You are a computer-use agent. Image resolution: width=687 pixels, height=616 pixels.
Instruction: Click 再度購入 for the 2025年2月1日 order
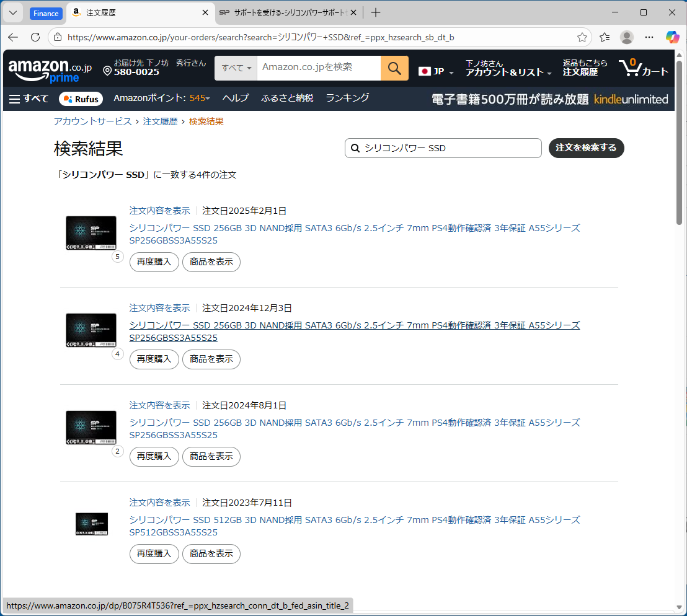[x=154, y=262]
